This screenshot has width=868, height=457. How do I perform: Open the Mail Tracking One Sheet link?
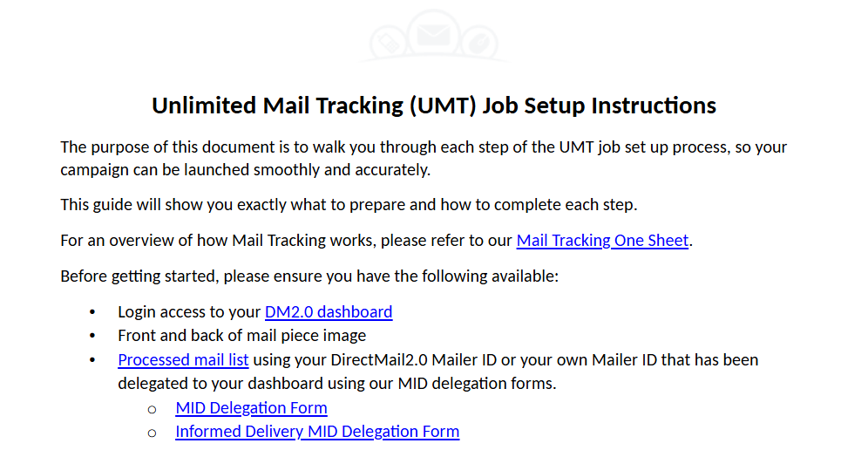602,241
